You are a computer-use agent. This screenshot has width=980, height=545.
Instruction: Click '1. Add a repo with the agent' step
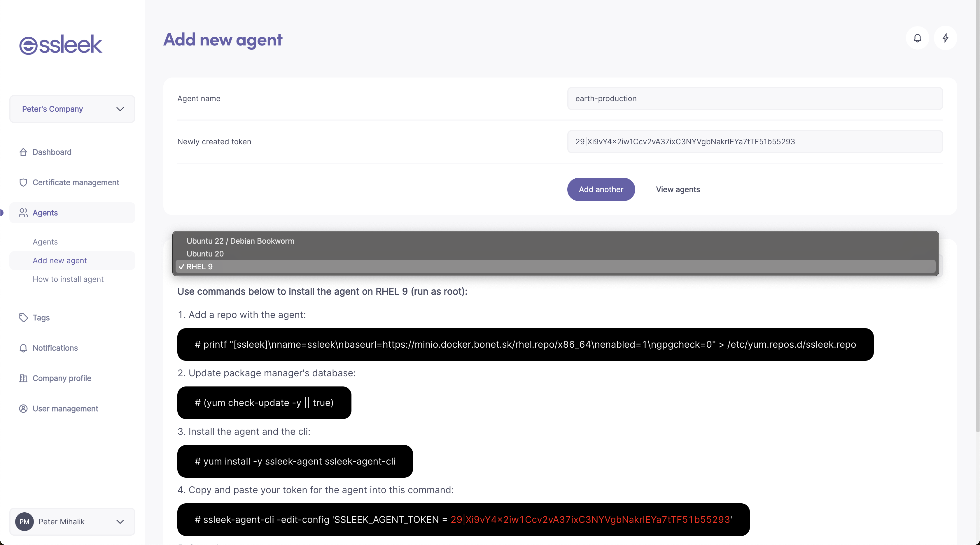point(242,315)
